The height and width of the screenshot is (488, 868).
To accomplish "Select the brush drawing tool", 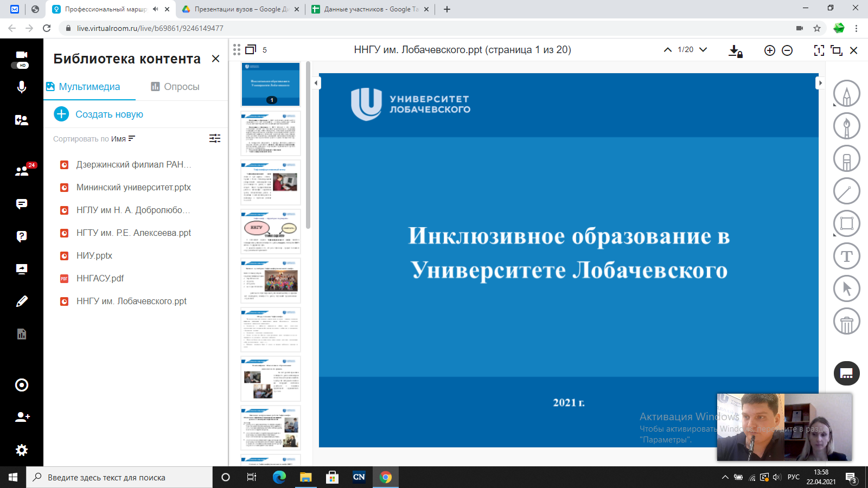I will coord(847,126).
